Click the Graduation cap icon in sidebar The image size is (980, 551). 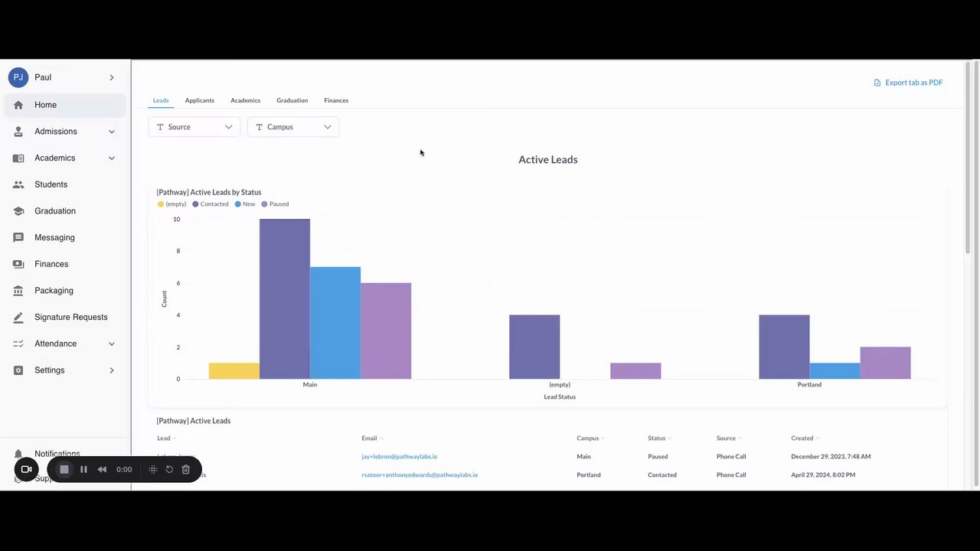pyautogui.click(x=18, y=211)
